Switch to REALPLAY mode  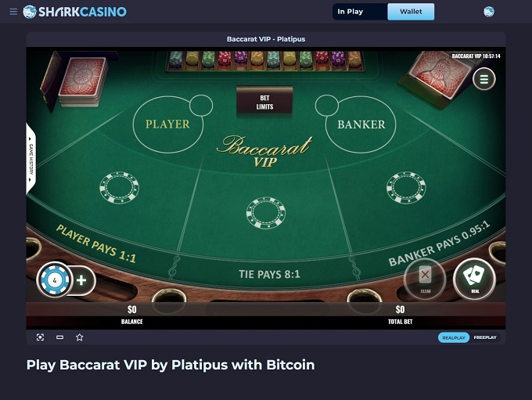(454, 337)
